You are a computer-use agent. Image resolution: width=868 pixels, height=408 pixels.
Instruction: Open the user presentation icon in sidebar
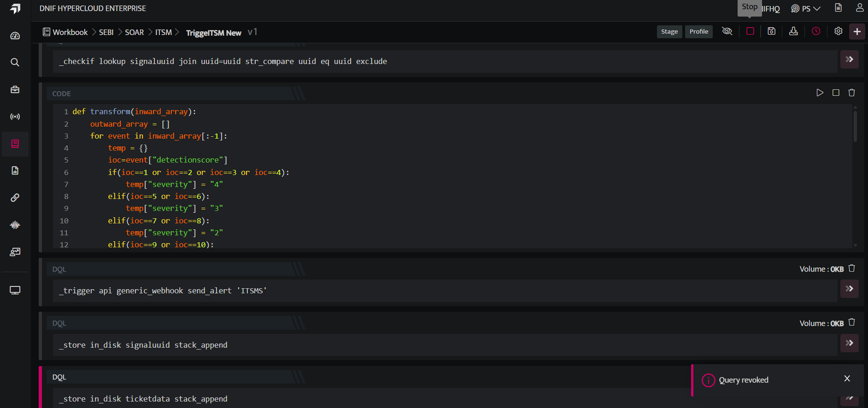coord(15,252)
